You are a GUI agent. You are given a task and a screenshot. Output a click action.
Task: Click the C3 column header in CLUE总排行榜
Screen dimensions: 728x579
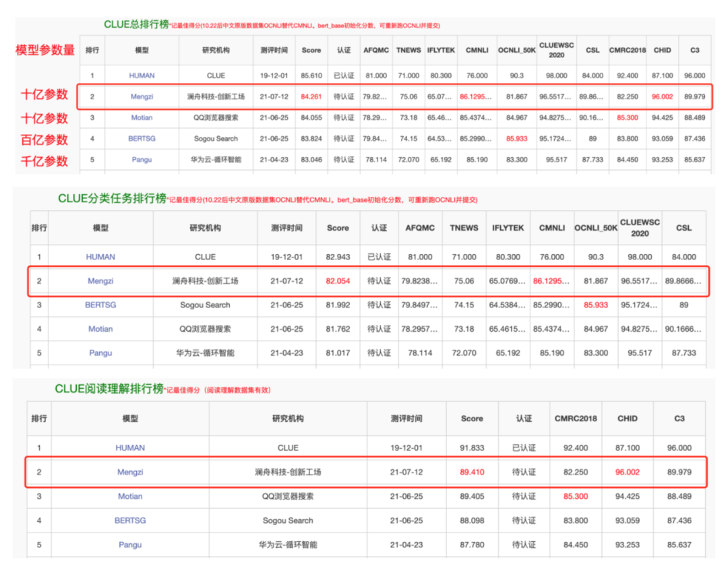[694, 50]
